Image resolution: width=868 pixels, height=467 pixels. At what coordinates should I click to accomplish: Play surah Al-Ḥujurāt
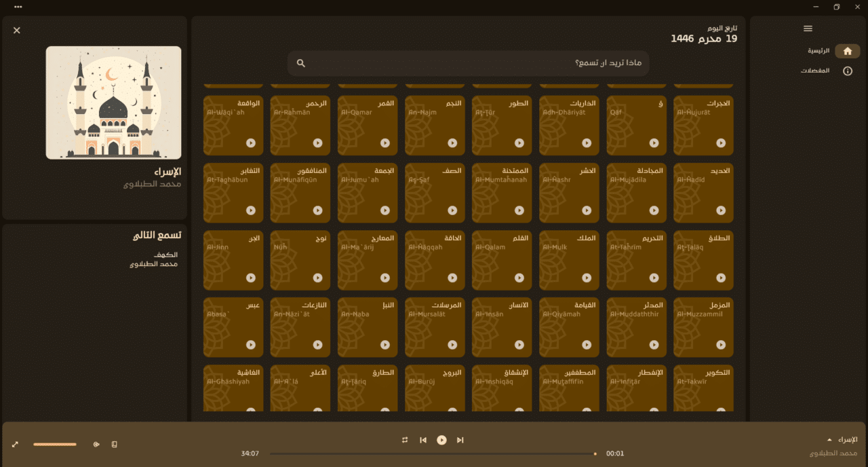coord(721,143)
